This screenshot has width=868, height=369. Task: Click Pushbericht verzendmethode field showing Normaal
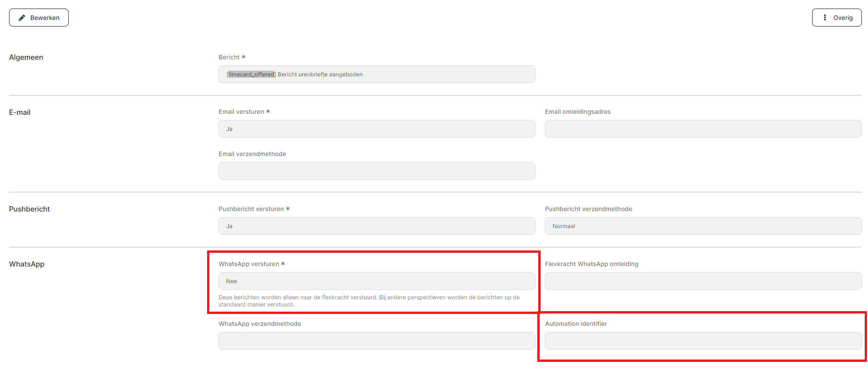point(703,226)
